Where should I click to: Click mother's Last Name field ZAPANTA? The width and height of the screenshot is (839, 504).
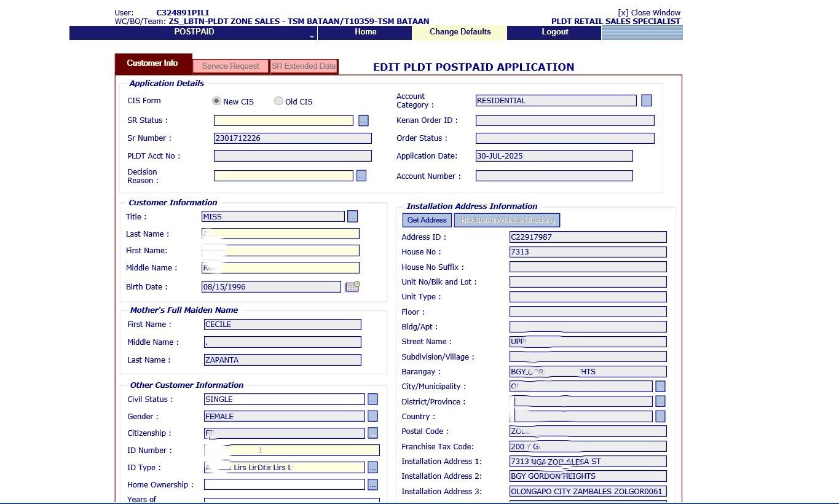point(283,360)
